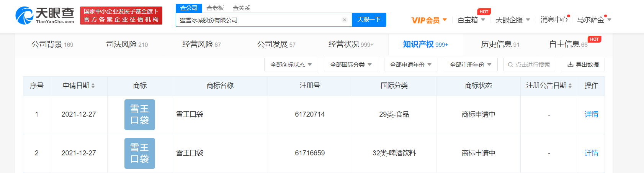Click the 商标状态 column header
This screenshot has height=173, width=644.
coord(478,86)
